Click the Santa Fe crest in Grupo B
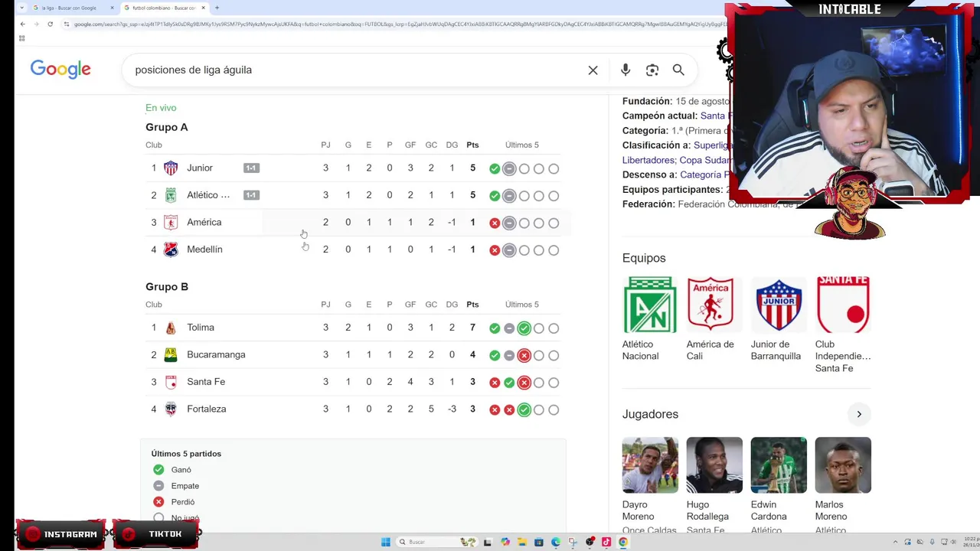 click(171, 382)
